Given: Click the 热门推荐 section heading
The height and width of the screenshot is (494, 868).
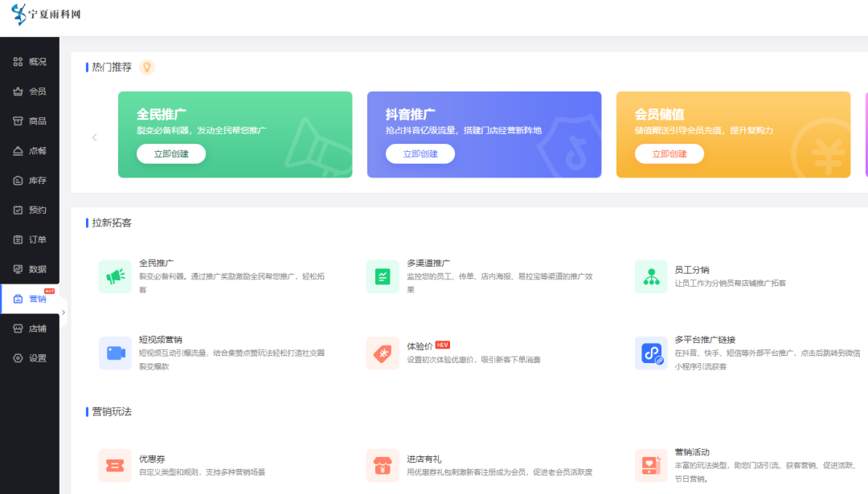Looking at the screenshot, I should coord(111,67).
